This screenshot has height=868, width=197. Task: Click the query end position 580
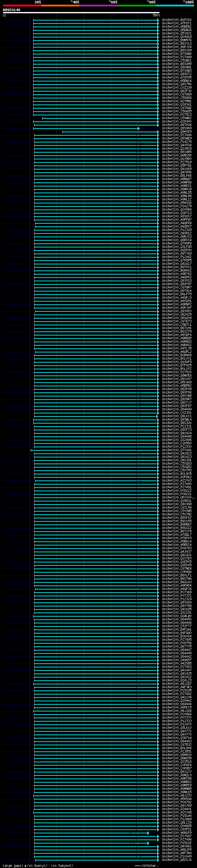[x=155, y=15]
